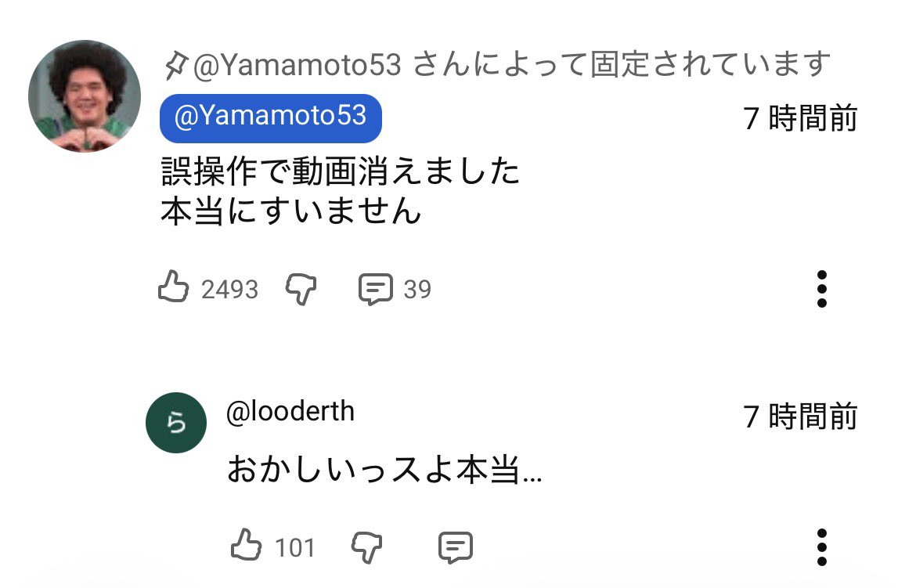Open the options menu for @looderth's comment
This screenshot has height=588, width=916.
click(x=821, y=546)
